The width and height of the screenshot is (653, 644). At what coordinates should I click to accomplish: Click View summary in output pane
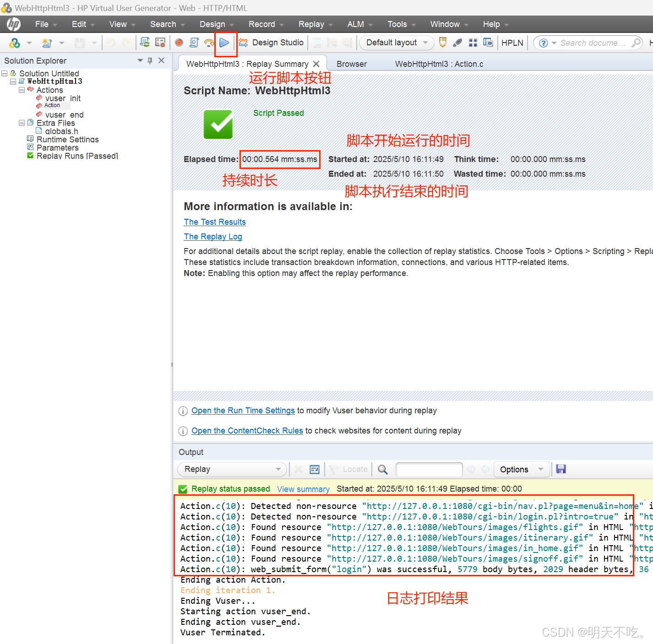pos(303,489)
